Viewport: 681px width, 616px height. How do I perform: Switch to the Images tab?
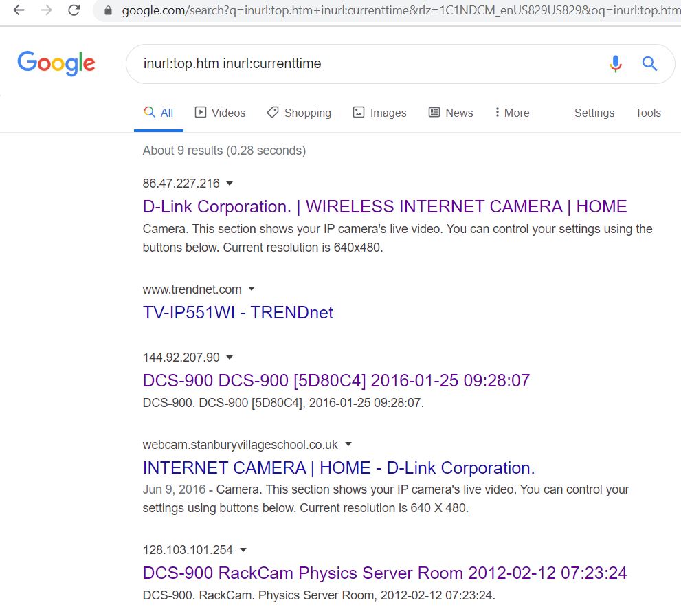tap(379, 113)
